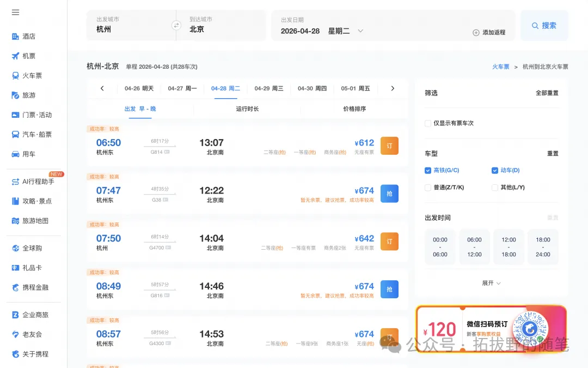The width and height of the screenshot is (588, 368).
Task: Show later dates with right arrow
Action: click(x=393, y=88)
